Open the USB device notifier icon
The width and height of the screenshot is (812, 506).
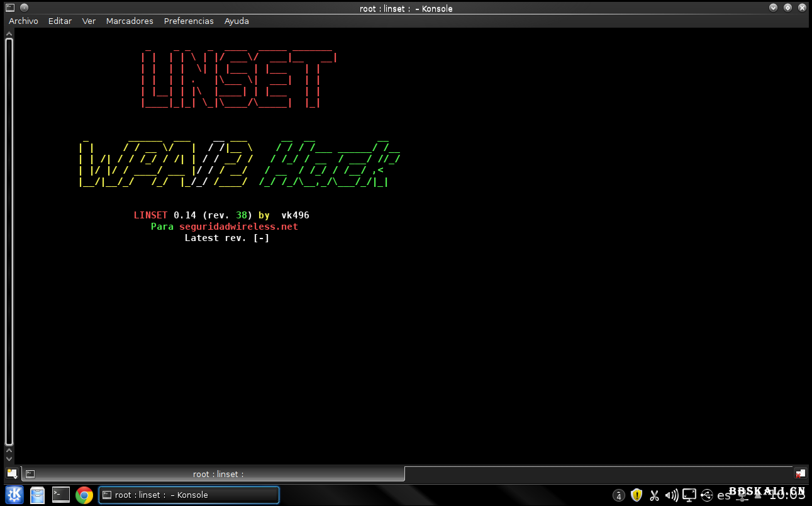[x=707, y=495]
